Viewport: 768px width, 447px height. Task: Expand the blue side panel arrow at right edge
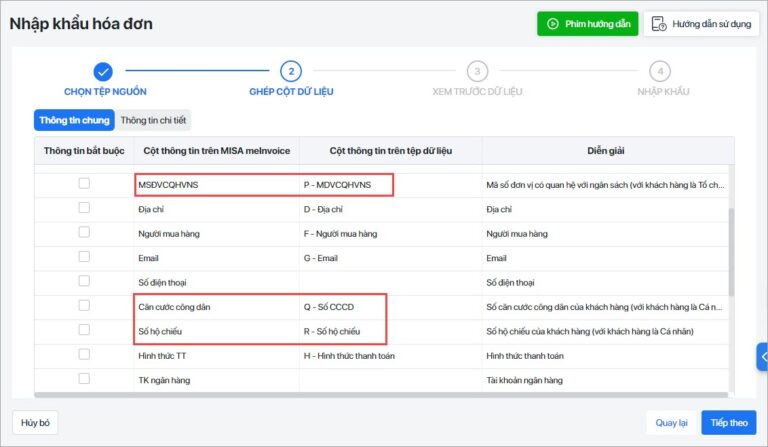[x=762, y=357]
